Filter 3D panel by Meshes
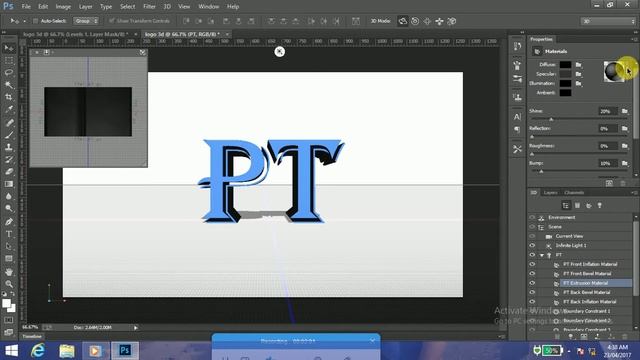640x360 pixels. (x=577, y=205)
